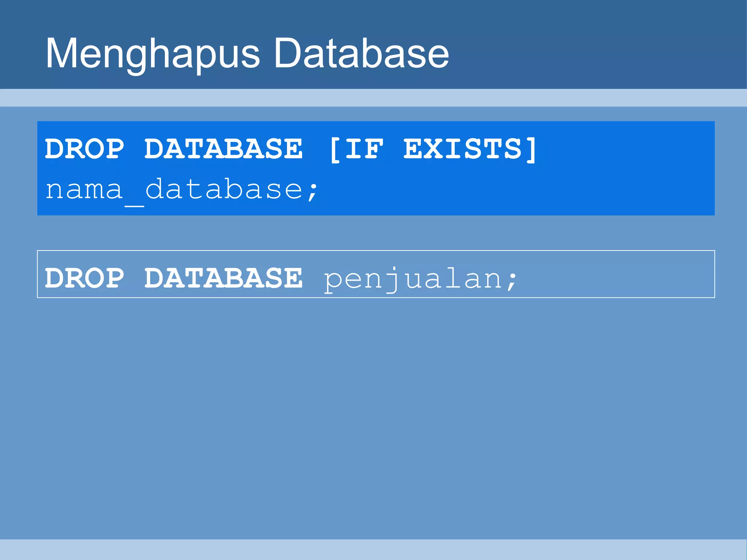Click the syntax line "DROP DATABASE [IF EXISTS]"
The width and height of the screenshot is (747, 560).
tap(291, 150)
